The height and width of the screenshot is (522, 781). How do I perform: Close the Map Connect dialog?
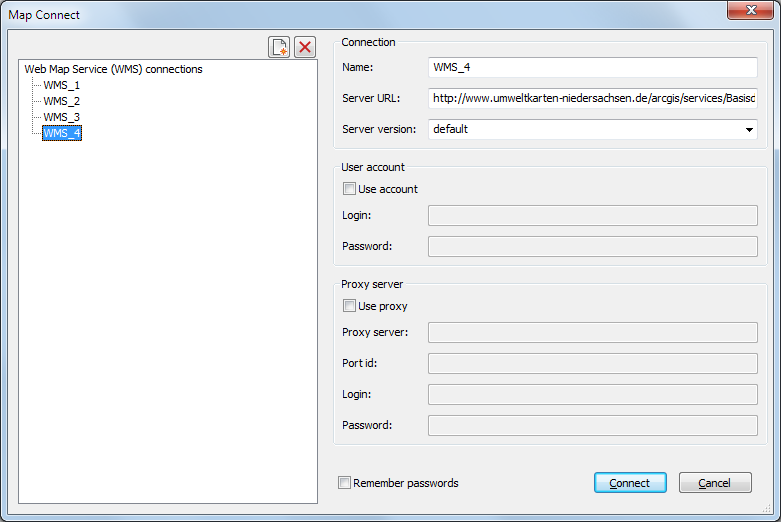751,10
